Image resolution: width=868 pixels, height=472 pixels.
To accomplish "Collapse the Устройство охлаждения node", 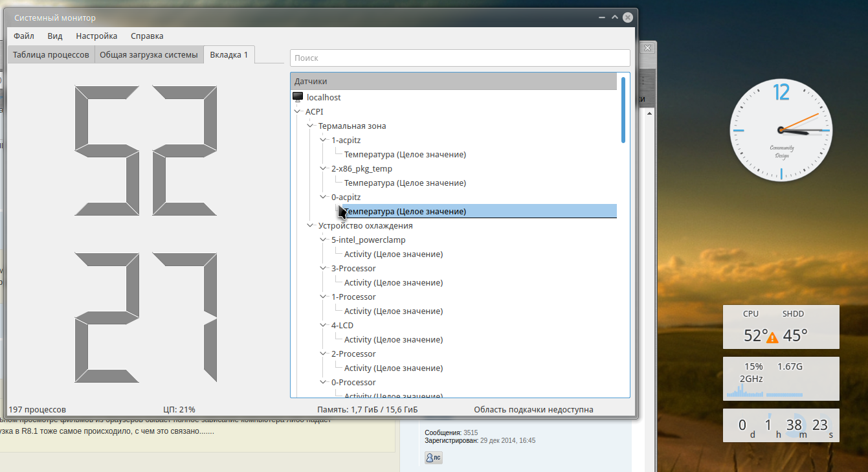I will click(311, 225).
